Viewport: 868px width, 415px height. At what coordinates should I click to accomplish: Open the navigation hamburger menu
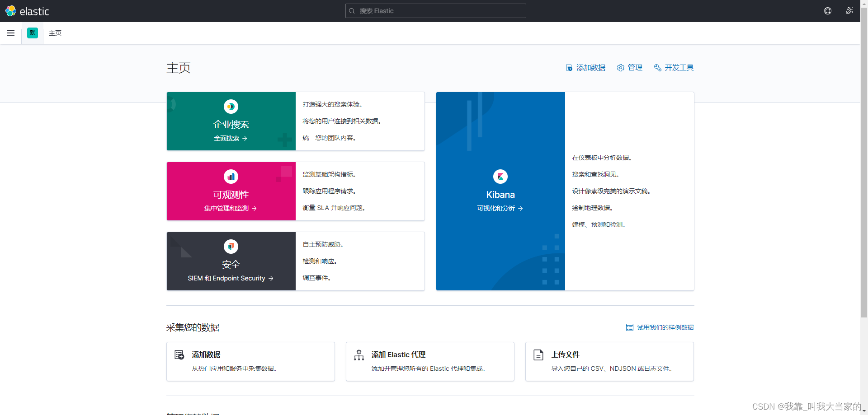(x=11, y=33)
